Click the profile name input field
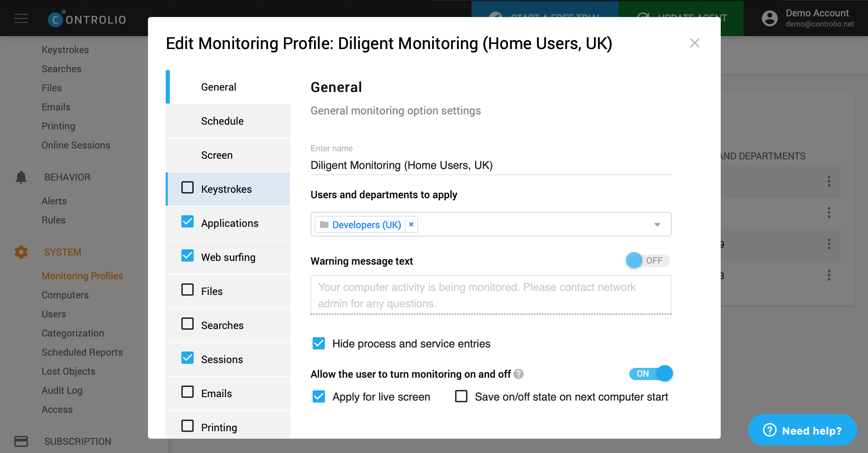This screenshot has width=868, height=453. 491,165
